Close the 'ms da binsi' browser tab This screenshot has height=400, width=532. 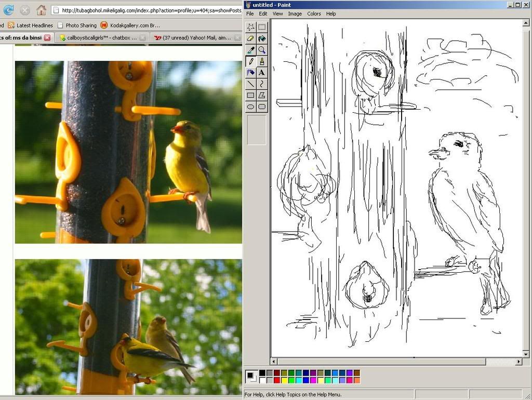click(47, 37)
